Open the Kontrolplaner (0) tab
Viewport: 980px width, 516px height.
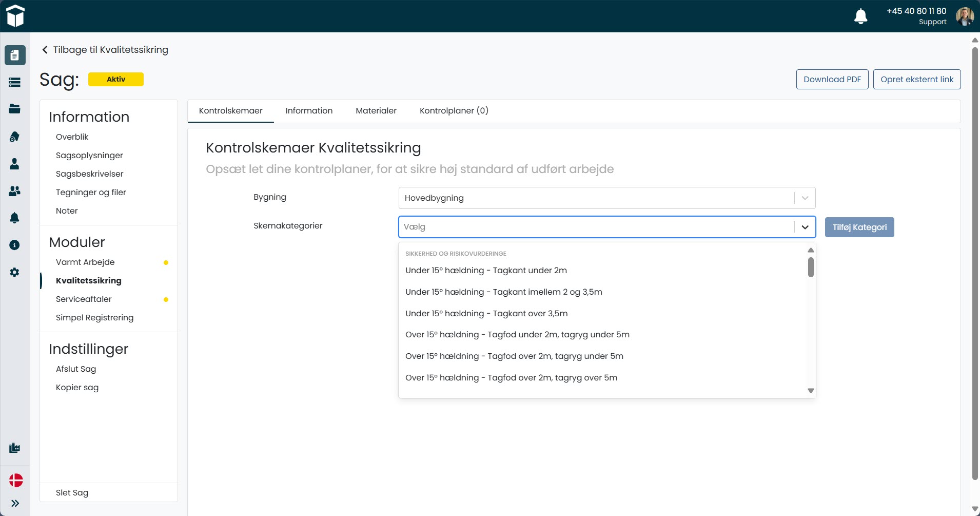click(x=454, y=111)
